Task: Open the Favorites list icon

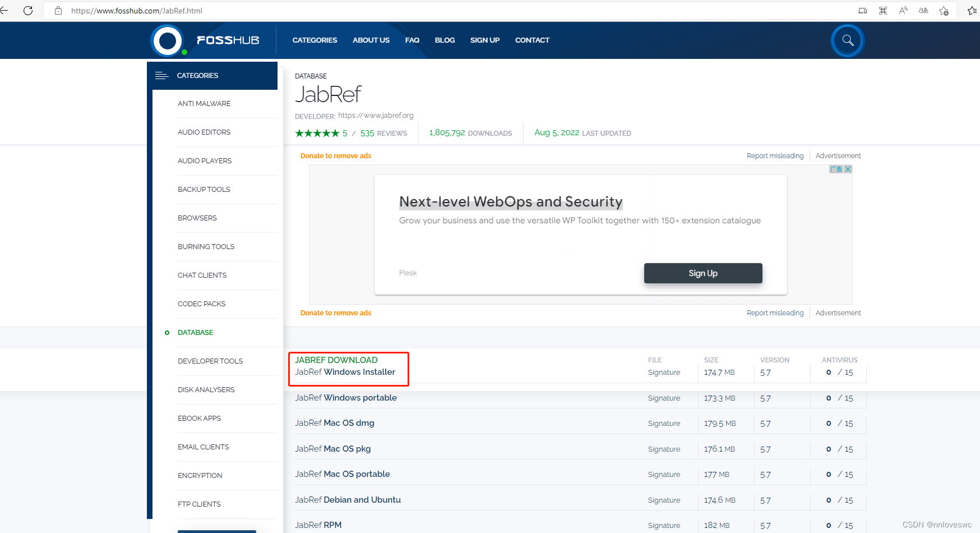Action: point(972,11)
